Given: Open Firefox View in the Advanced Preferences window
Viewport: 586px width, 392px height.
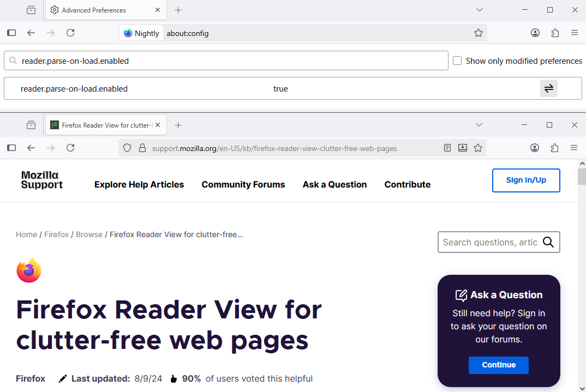Looking at the screenshot, I should [31, 10].
